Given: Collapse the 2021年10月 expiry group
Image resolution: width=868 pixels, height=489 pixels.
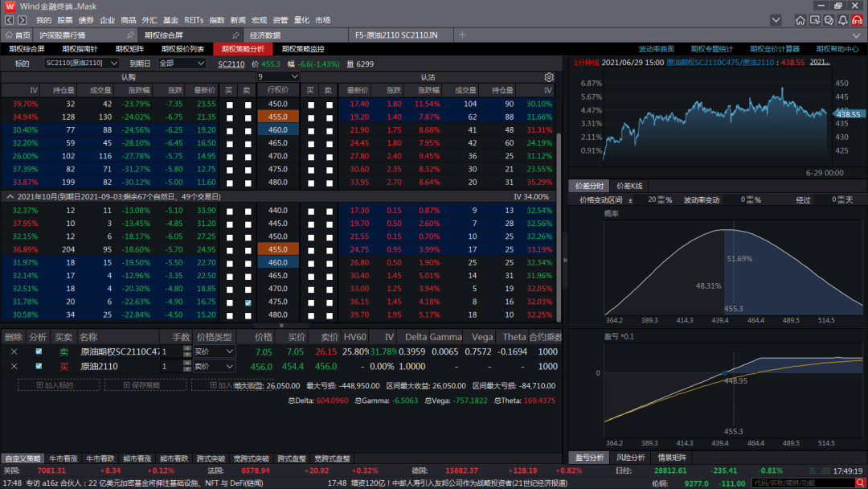Looking at the screenshot, I should [x=10, y=196].
